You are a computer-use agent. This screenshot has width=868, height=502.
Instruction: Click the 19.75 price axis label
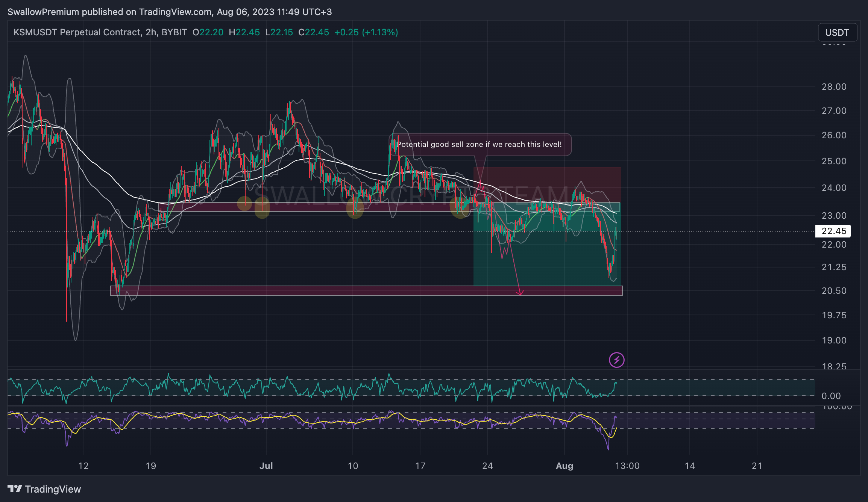(x=834, y=315)
